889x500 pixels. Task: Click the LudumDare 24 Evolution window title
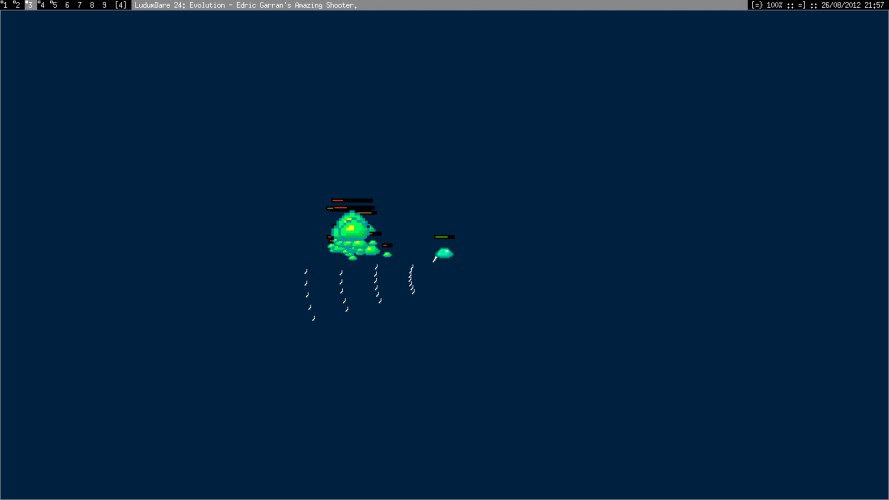tap(245, 5)
